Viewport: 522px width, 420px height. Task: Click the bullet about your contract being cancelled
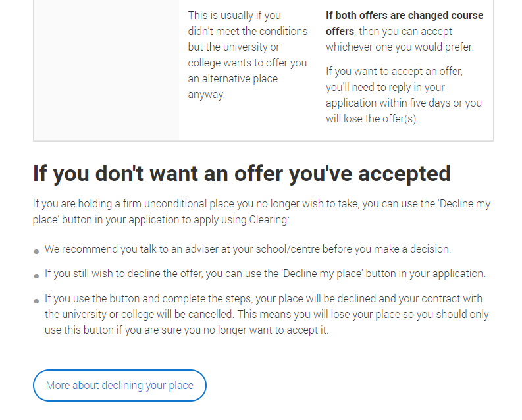tap(267, 314)
